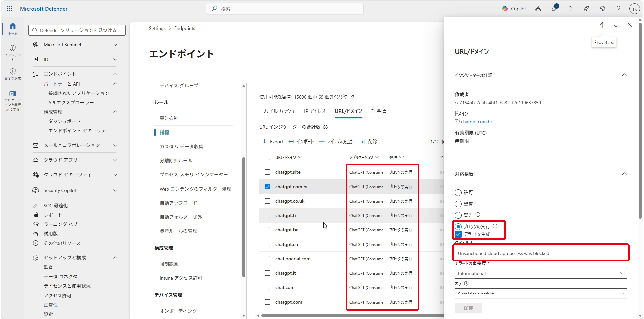Click the settings list vertical scrollbar
The image size is (644, 319).
pos(244,217)
